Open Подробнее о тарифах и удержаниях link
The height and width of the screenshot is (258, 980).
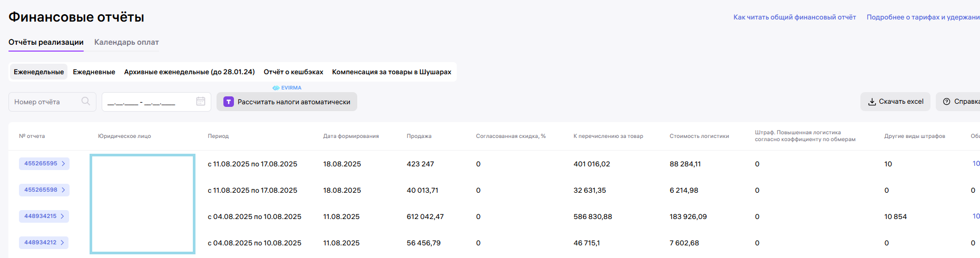(x=923, y=17)
